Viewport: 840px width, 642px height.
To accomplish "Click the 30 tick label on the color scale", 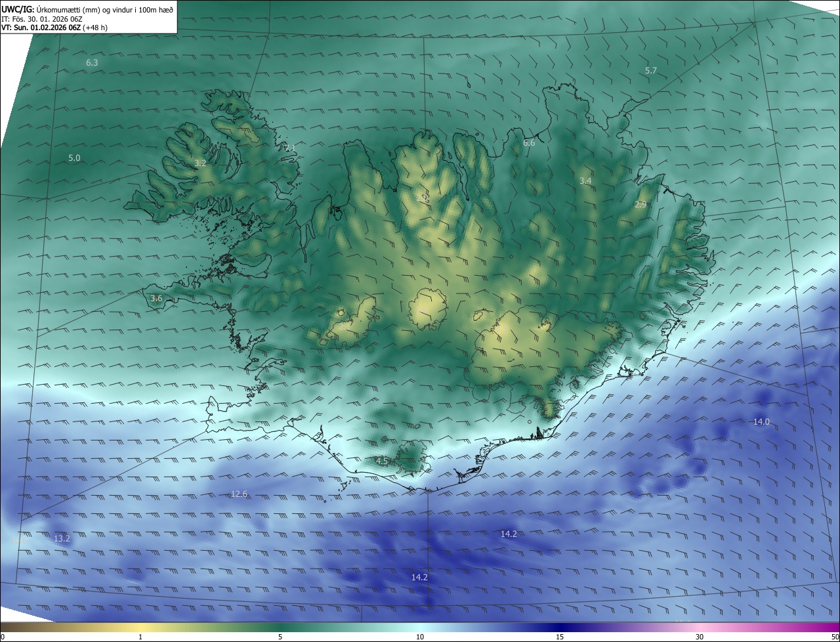I will [x=700, y=637].
